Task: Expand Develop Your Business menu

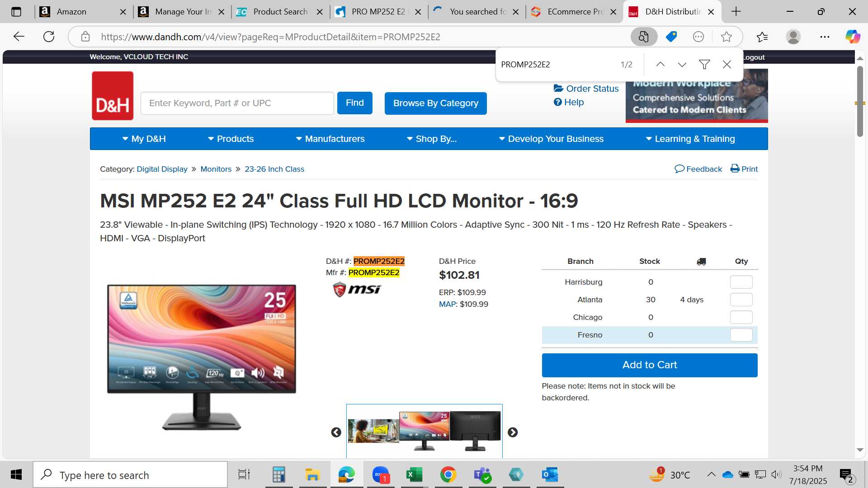Action: (x=551, y=139)
